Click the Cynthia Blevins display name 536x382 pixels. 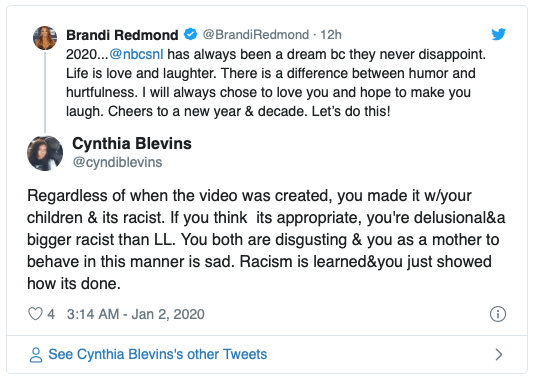132,143
